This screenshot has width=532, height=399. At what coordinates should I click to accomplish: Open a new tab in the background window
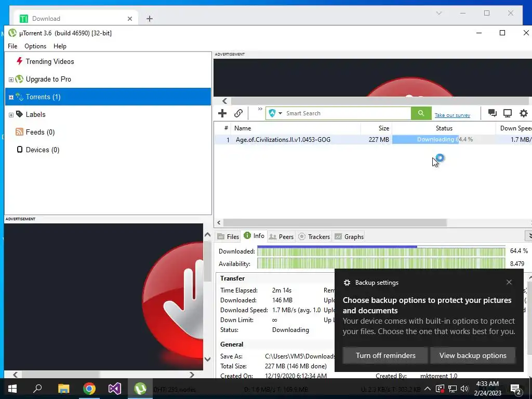pos(150,19)
